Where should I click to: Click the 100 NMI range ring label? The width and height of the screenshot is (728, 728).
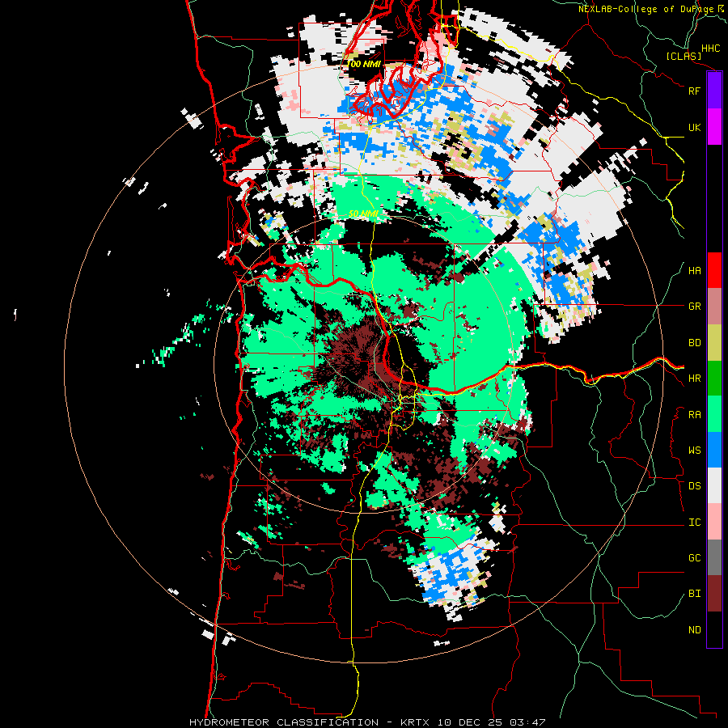363,64
